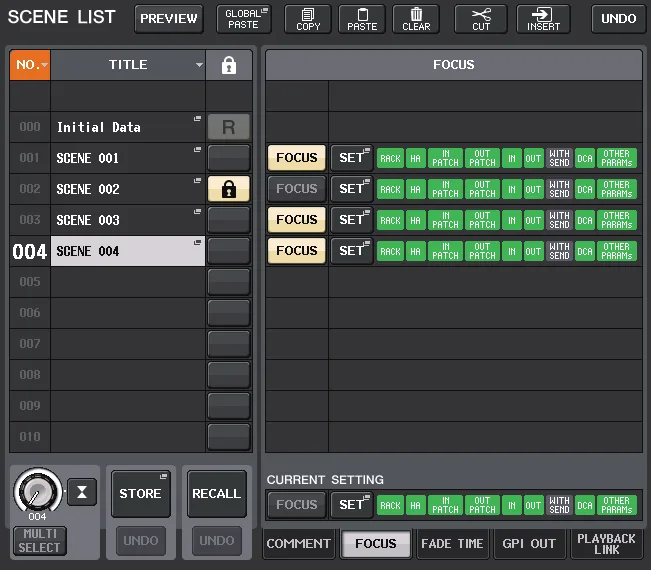The width and height of the screenshot is (651, 570).
Task: Click IN PATCH indicator in SCENE 002 row
Action: (445, 189)
